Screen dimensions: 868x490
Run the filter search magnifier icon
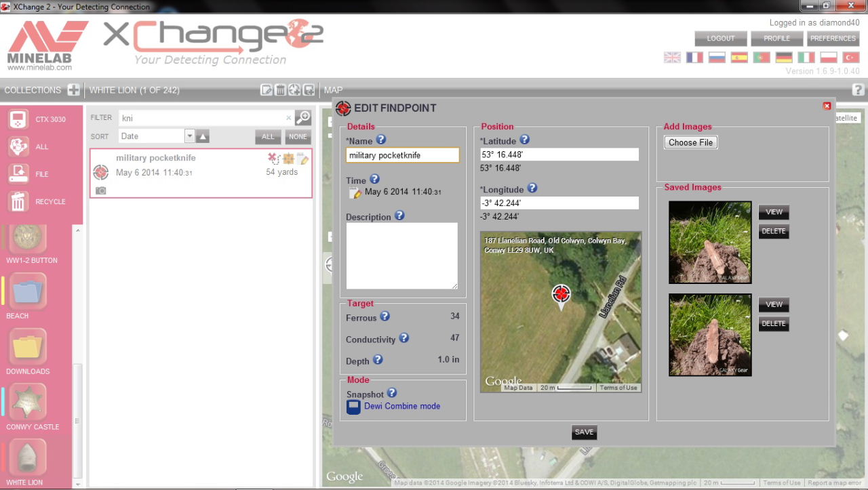click(x=303, y=117)
